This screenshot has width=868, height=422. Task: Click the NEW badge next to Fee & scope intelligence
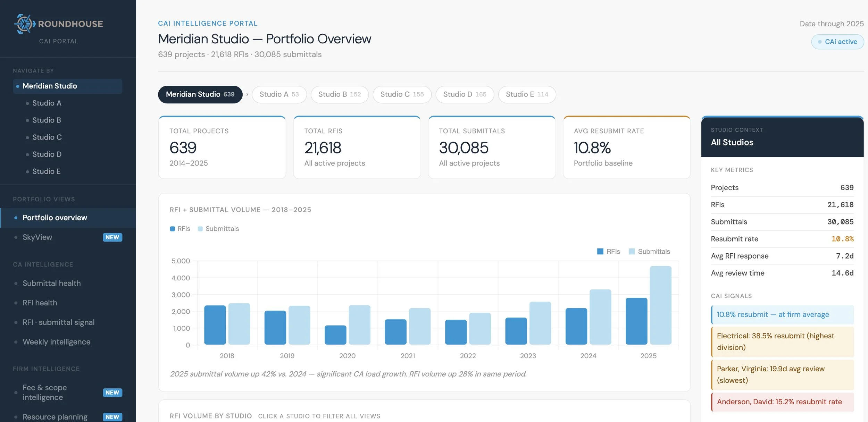[112, 393]
